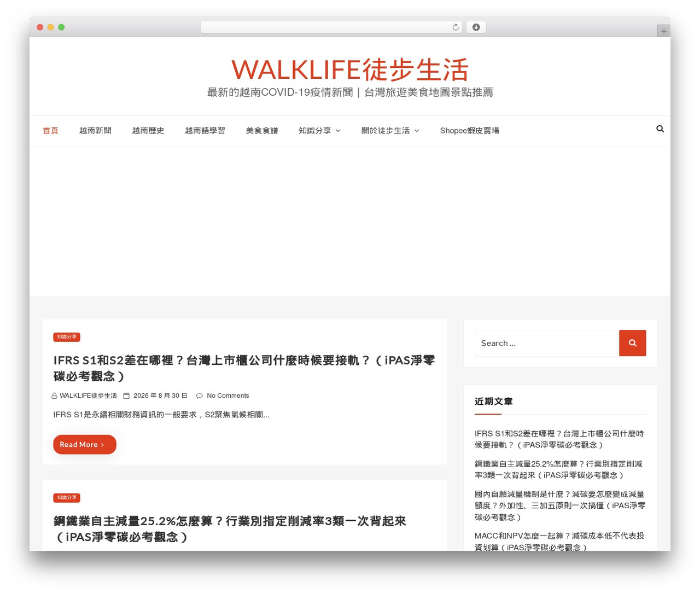Screen dimensions: 700x593
Task: Open the WALKLIFE徒步生活 author link
Action: (89, 396)
